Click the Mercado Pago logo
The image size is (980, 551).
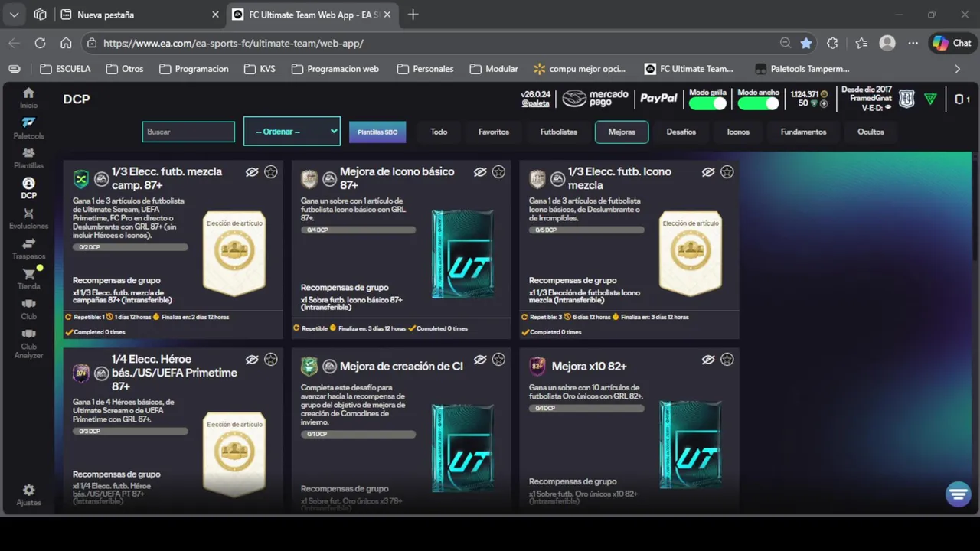596,98
